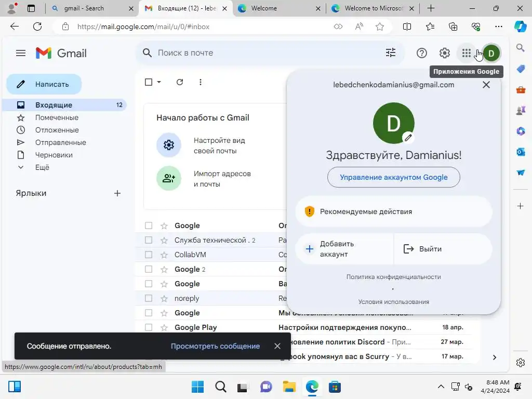This screenshot has width=532, height=399.
Task: Click the 'Импорт адресов и почты' icon
Action: [x=169, y=179]
